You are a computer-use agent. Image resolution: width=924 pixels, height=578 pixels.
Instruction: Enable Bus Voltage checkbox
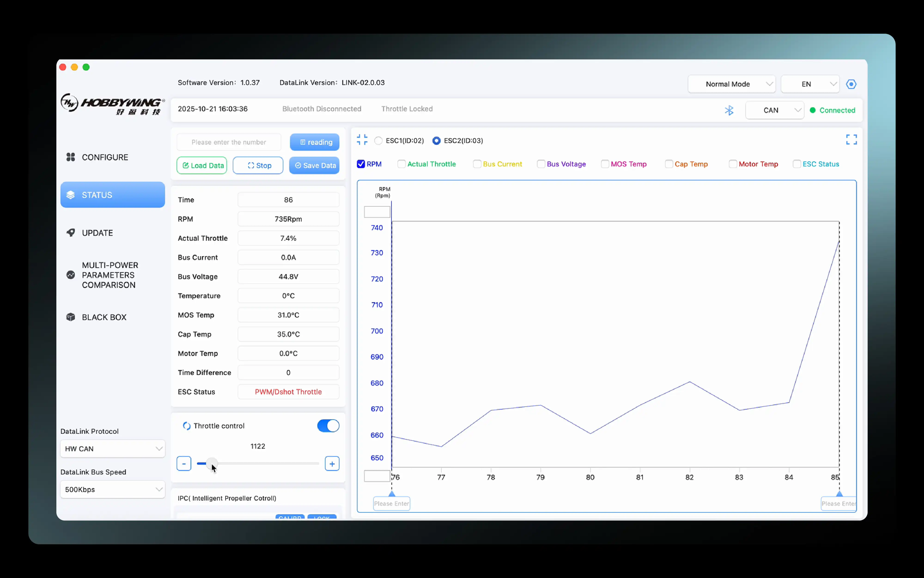click(x=541, y=164)
